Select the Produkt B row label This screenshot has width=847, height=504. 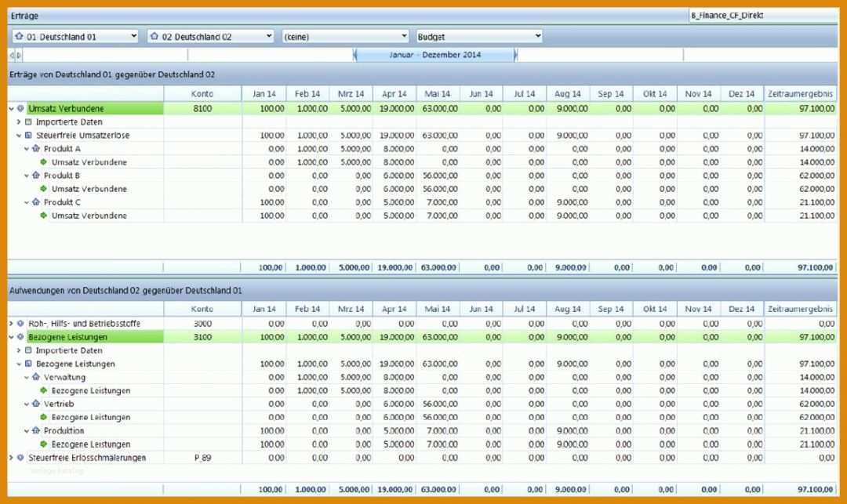62,176
